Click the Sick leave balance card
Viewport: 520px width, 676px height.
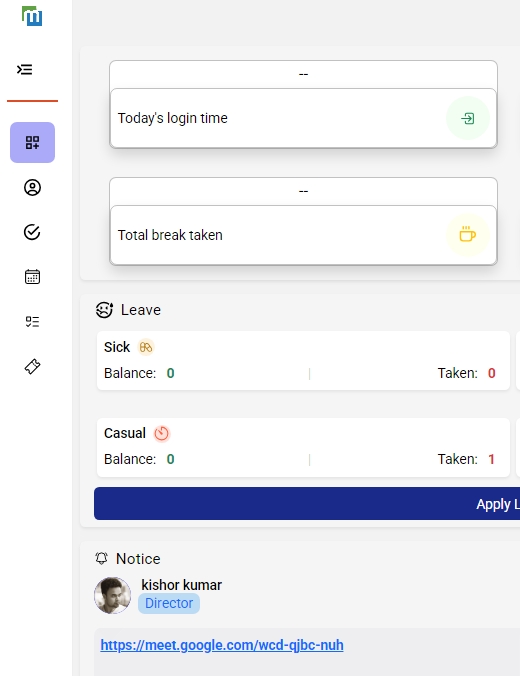(x=304, y=360)
